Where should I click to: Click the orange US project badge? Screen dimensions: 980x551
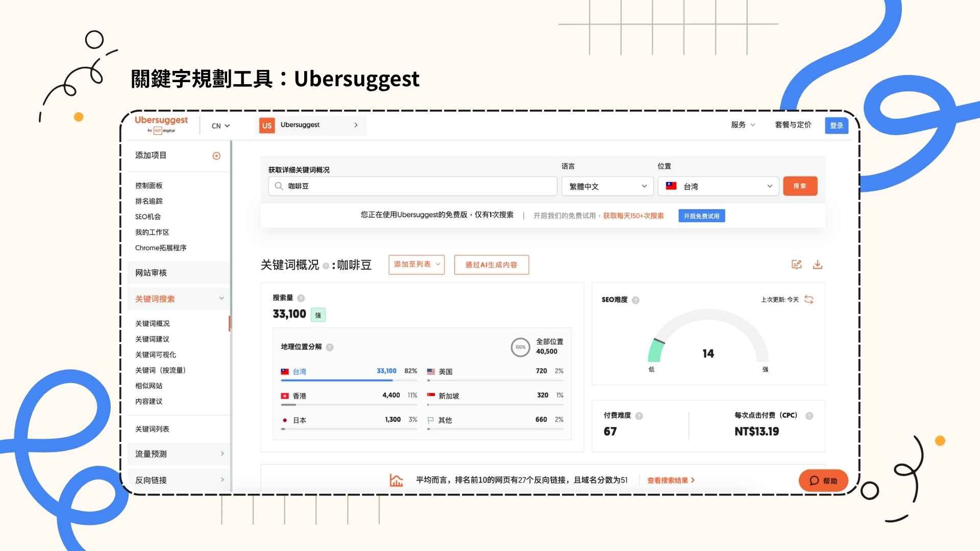pyautogui.click(x=267, y=126)
